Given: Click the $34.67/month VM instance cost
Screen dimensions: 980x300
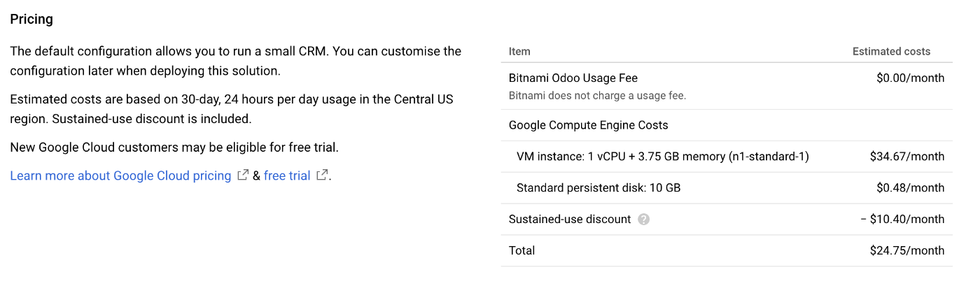Looking at the screenshot, I should (907, 157).
